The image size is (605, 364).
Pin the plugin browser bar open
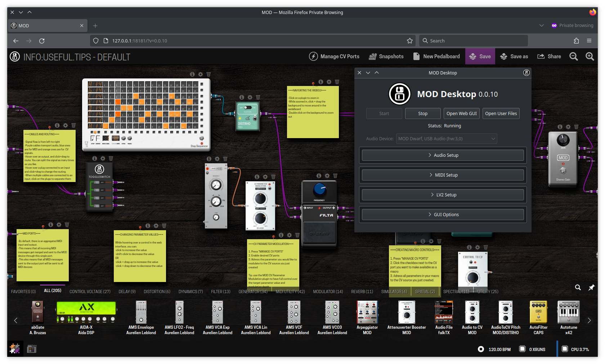click(591, 288)
